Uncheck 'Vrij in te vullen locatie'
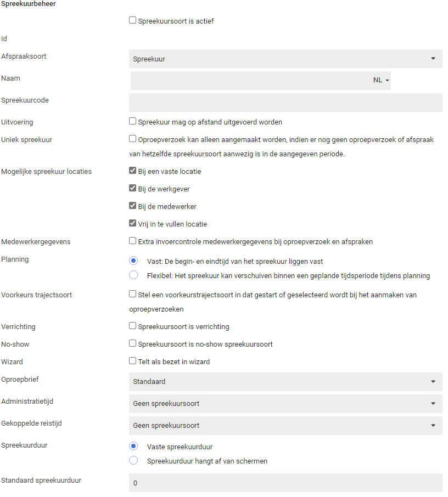 click(x=132, y=223)
